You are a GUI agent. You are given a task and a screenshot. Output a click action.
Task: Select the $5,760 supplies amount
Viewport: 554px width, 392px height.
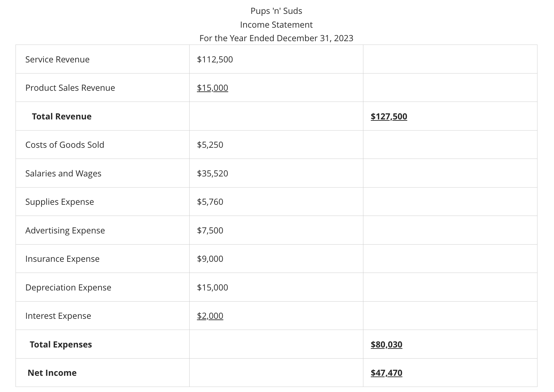210,202
